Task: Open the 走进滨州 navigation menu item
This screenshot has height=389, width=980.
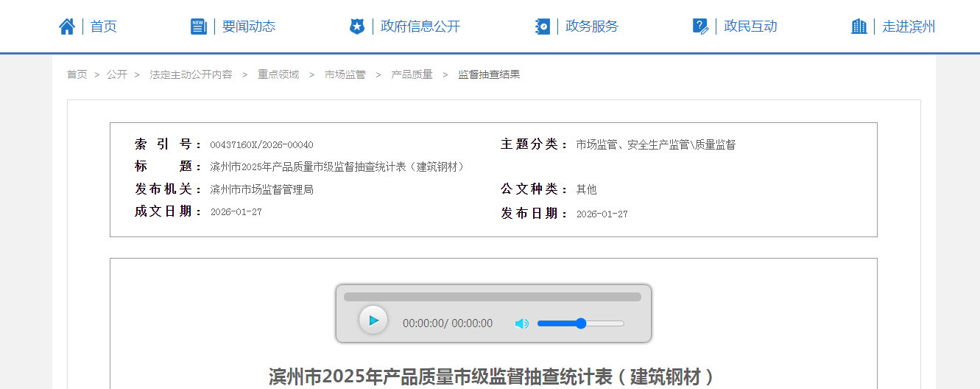Action: 909,27
